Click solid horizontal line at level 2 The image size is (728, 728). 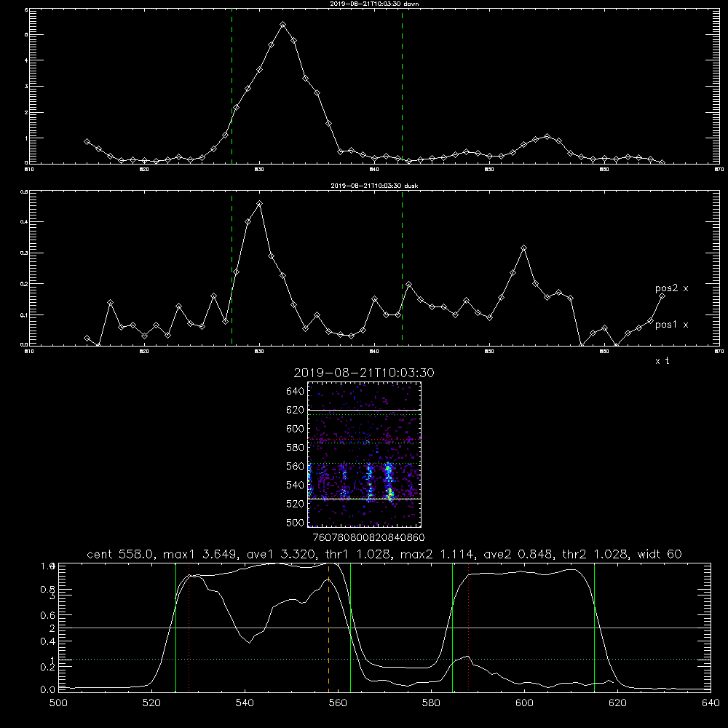click(x=384, y=628)
